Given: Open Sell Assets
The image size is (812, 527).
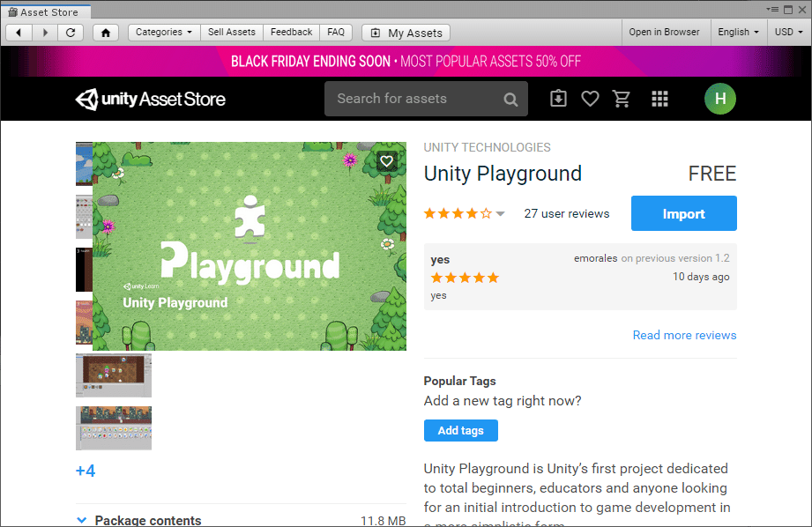Looking at the screenshot, I should (x=232, y=32).
